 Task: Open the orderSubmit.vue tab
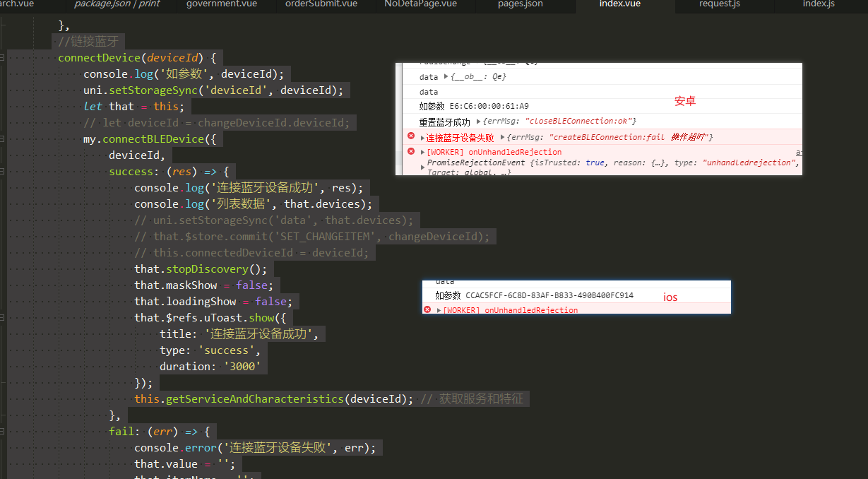tap(321, 4)
